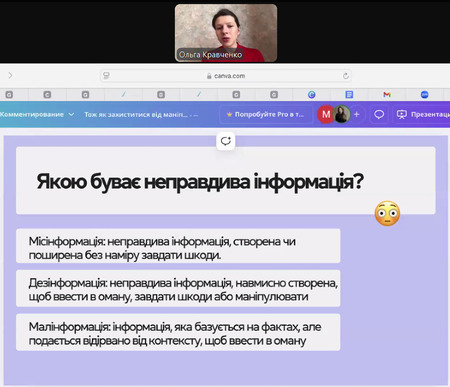Click the red M user avatar
Screen dimensions: 450x387
325,114
